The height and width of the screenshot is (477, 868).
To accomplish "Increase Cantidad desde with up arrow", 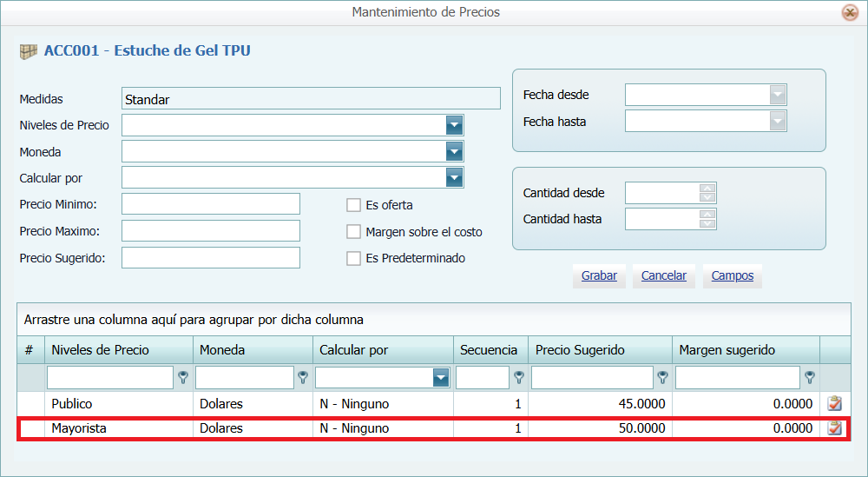I will click(x=707, y=188).
